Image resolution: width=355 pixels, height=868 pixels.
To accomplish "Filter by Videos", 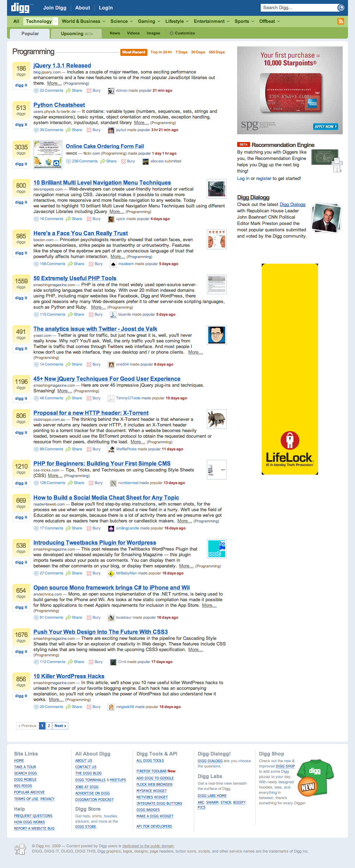I will (x=133, y=33).
